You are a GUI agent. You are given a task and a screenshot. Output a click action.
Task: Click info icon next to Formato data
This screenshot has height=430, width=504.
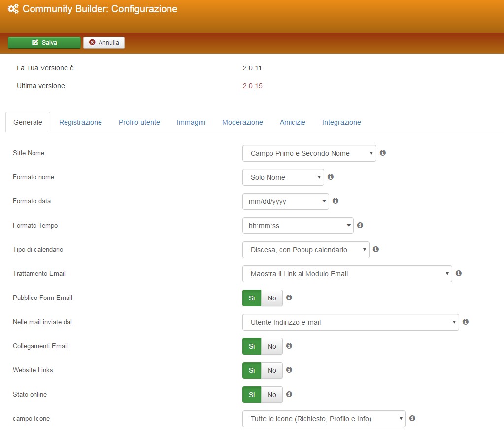(335, 201)
